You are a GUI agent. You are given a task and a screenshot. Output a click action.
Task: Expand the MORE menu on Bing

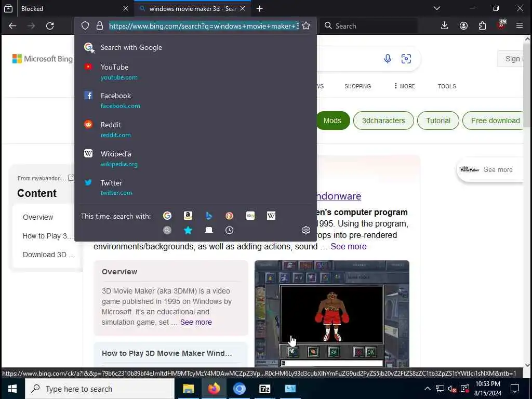tap(404, 86)
